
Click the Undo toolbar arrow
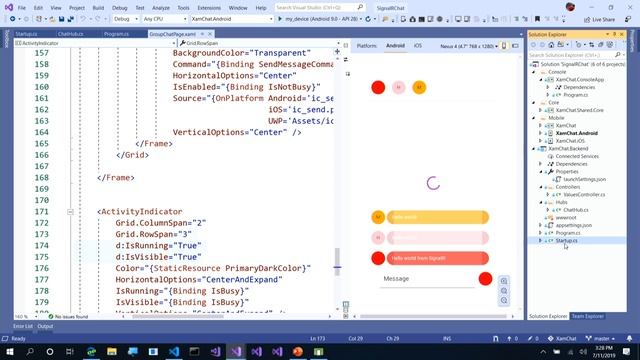tap(83, 19)
